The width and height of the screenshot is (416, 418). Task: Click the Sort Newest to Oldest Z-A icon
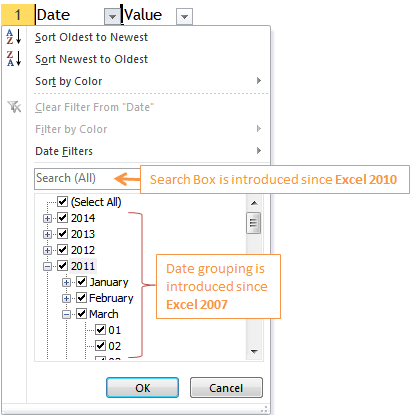point(14,58)
